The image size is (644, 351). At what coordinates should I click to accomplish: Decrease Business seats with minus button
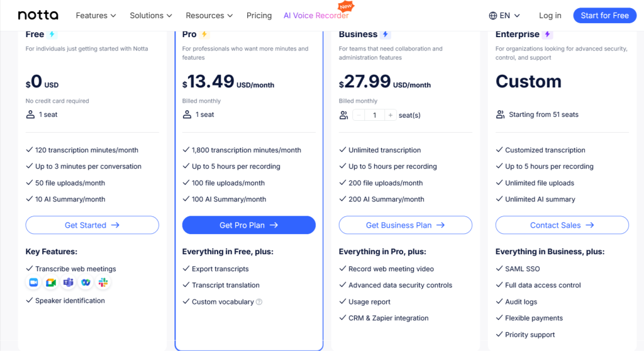point(358,116)
